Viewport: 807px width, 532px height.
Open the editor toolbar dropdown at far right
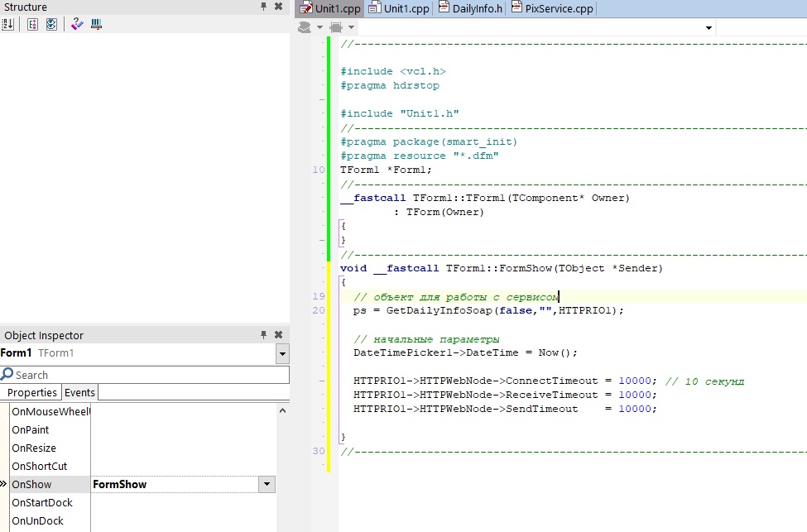coord(709,28)
